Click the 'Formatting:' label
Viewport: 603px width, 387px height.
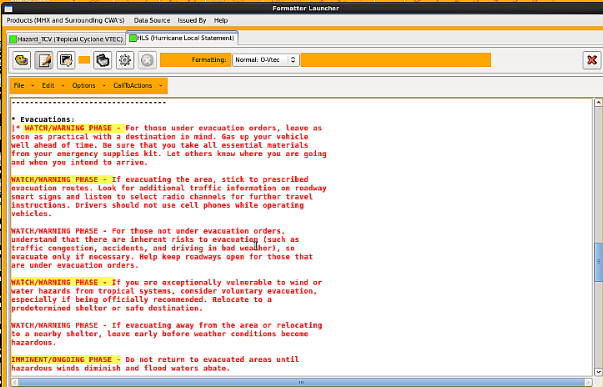[x=209, y=60]
